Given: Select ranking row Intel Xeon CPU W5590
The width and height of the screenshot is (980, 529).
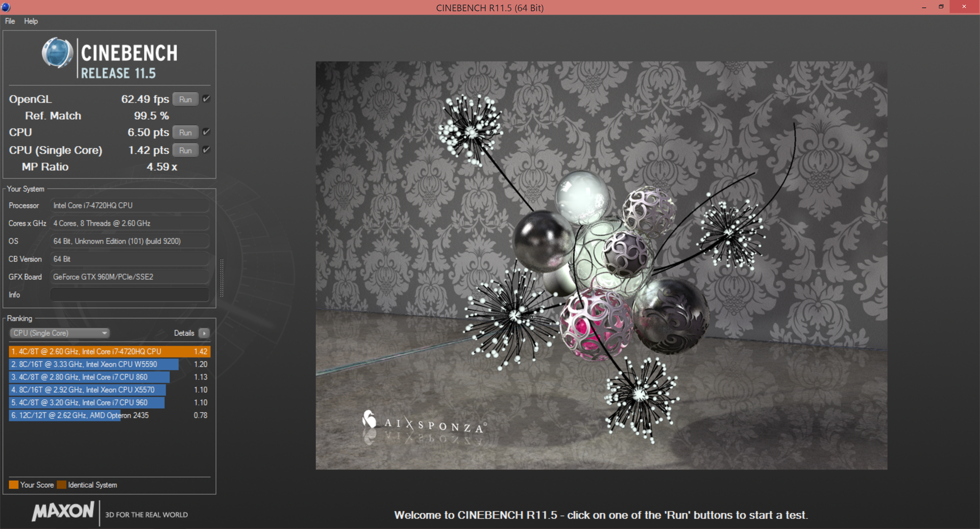Looking at the screenshot, I should click(109, 364).
